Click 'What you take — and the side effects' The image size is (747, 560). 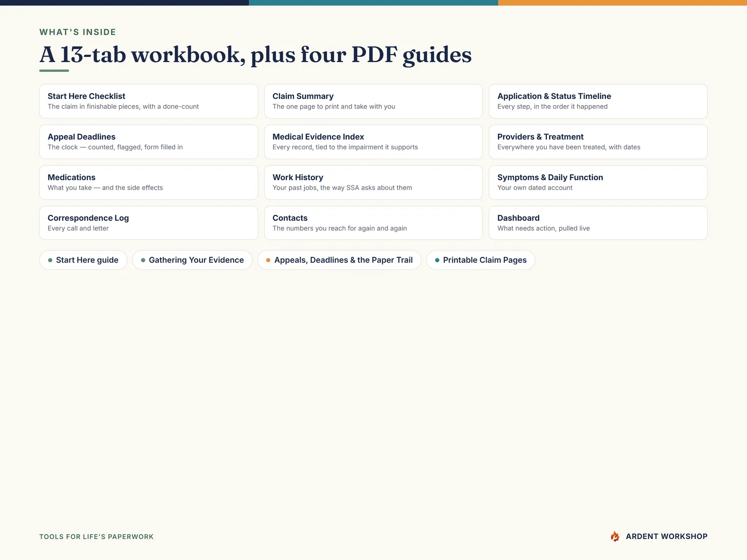pos(105,188)
